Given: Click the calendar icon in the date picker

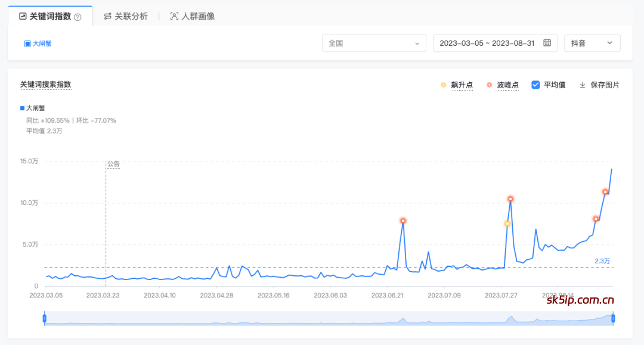Looking at the screenshot, I should (x=546, y=43).
